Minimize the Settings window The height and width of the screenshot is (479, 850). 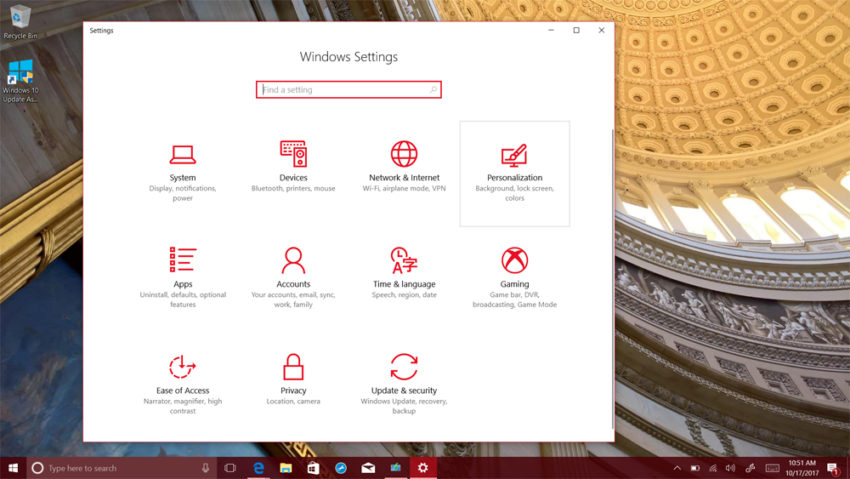[551, 30]
